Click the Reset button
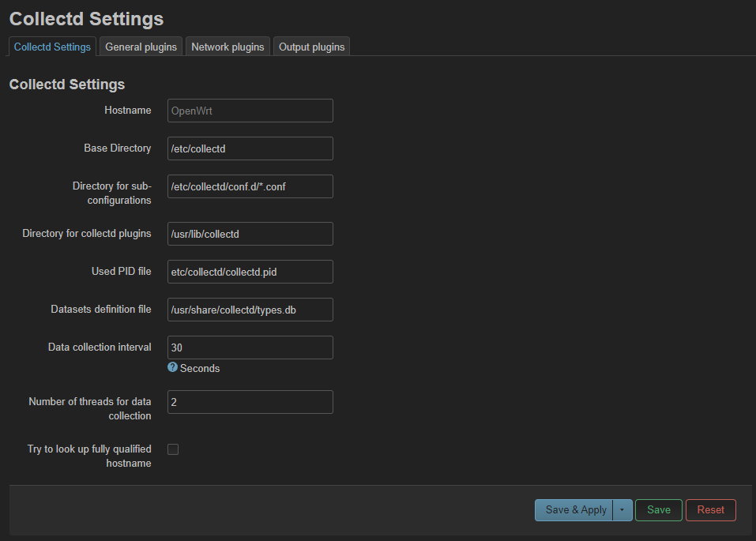 click(x=710, y=509)
